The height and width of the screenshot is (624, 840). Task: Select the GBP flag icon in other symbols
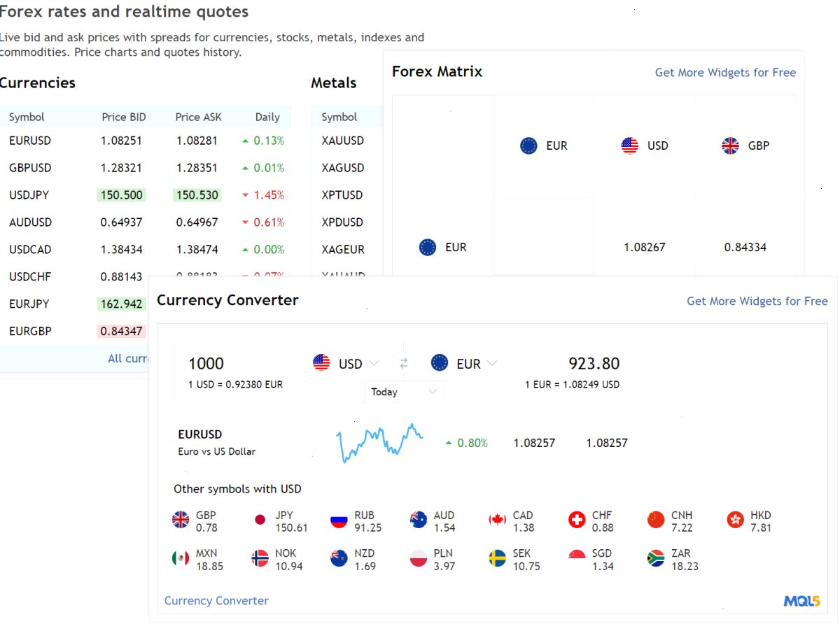(x=181, y=520)
